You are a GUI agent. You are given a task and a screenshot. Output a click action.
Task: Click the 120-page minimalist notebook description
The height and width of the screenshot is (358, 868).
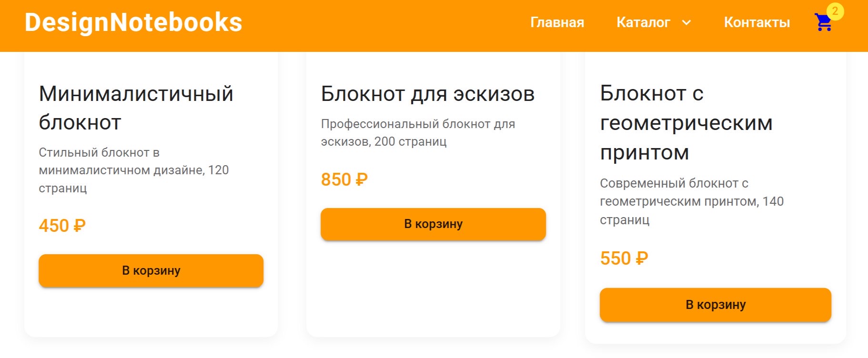tap(133, 170)
